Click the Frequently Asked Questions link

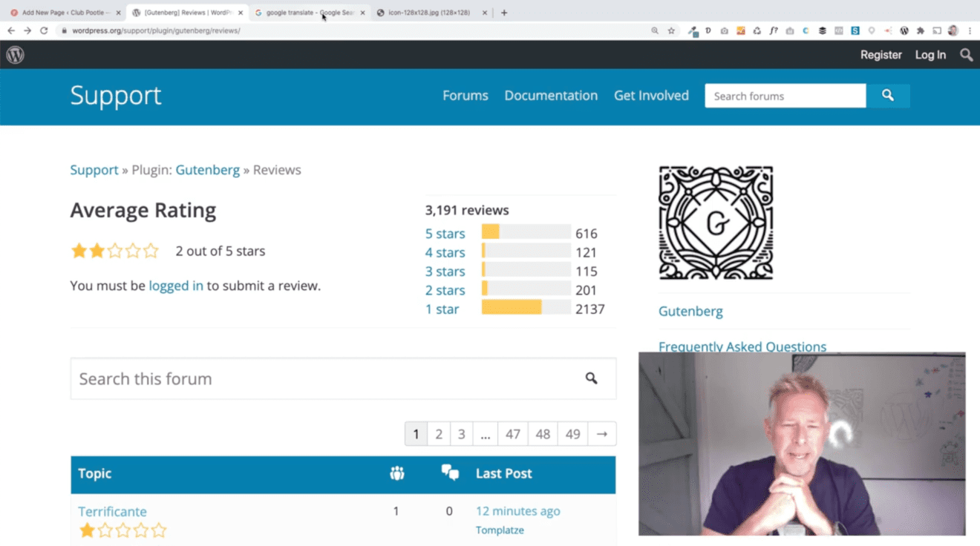[742, 346]
